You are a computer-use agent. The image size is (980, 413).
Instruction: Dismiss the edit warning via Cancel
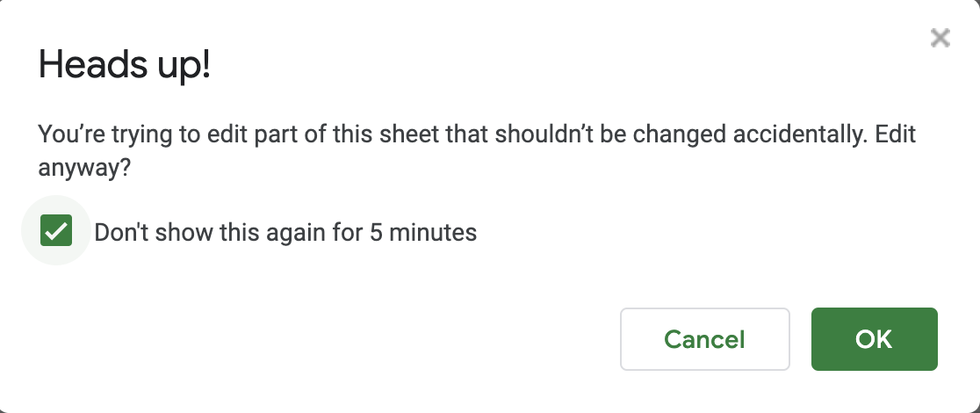(x=704, y=339)
